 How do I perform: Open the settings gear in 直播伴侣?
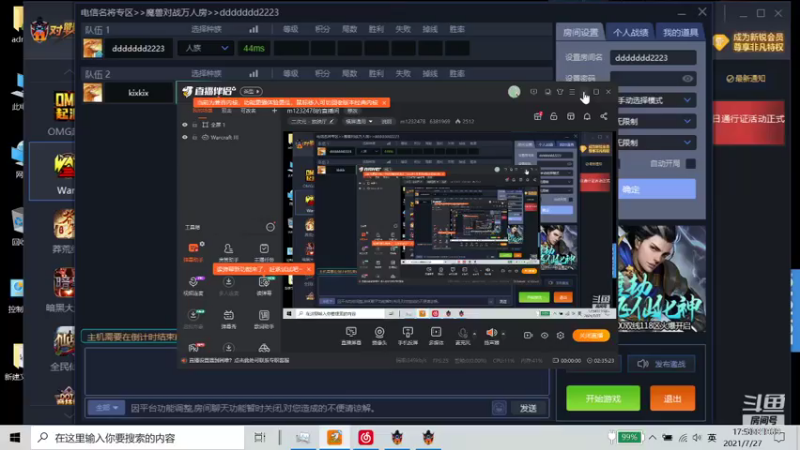point(560,335)
